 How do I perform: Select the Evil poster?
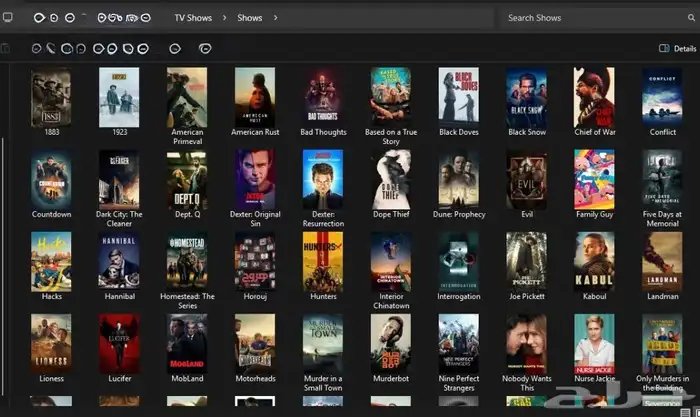526,179
